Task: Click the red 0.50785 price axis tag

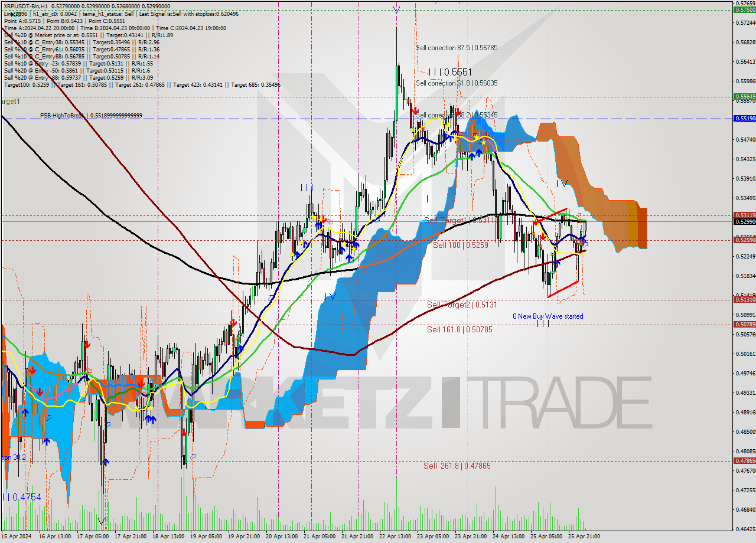Action: coord(744,324)
